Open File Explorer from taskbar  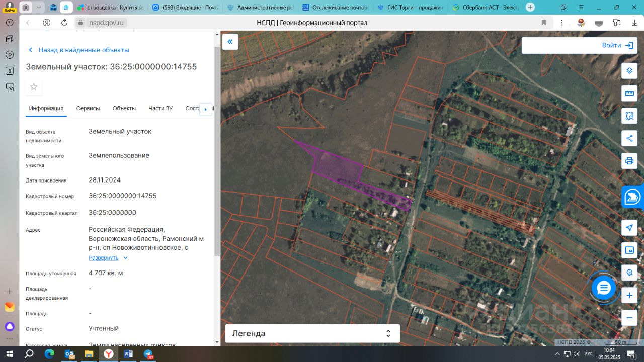click(x=89, y=354)
